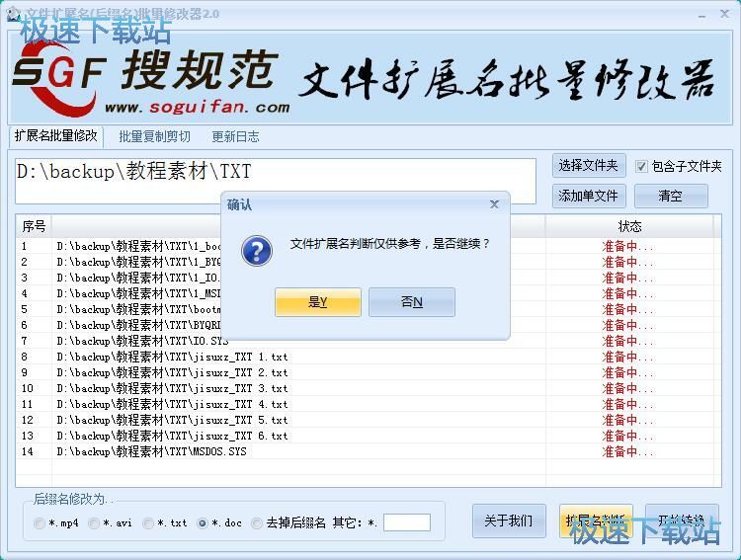Select the *.doc radio option
This screenshot has height=560, width=741.
[203, 523]
